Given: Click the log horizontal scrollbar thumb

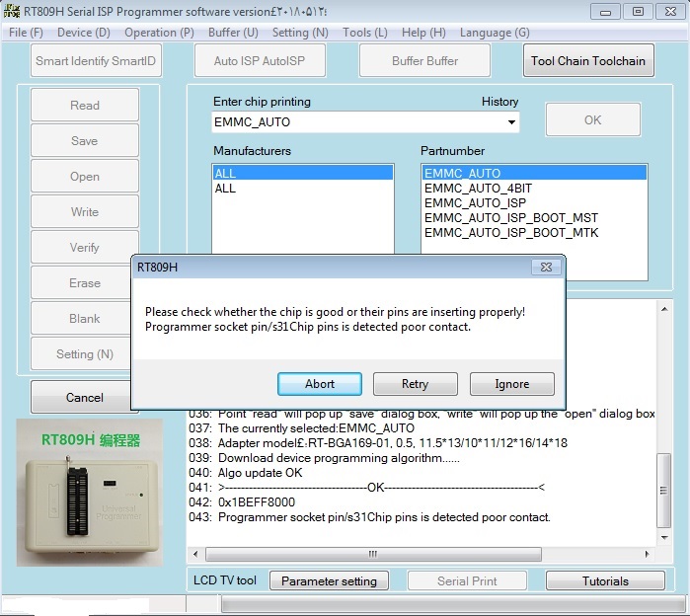Looking at the screenshot, I should tap(373, 554).
